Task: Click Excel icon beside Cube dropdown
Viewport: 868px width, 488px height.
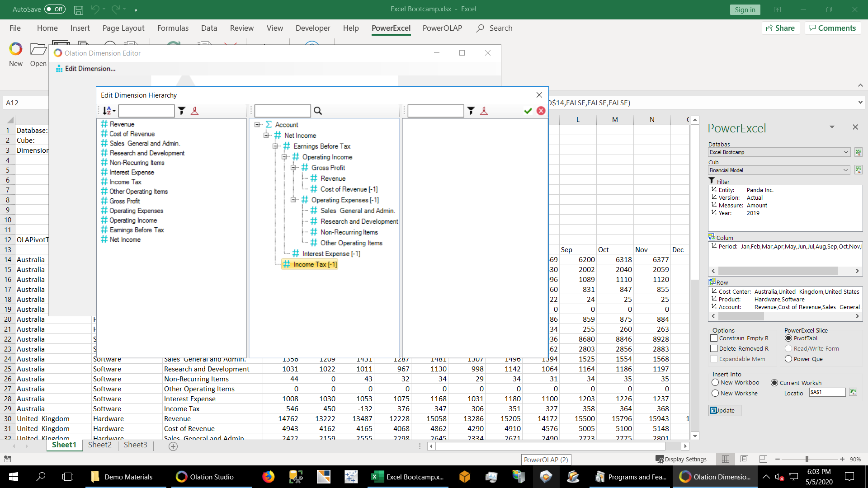Action: point(859,170)
